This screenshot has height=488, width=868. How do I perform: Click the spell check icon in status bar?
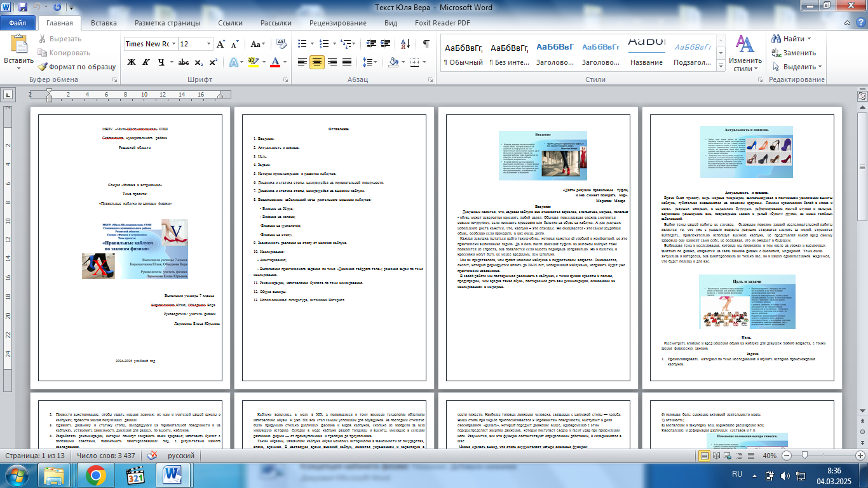(153, 456)
